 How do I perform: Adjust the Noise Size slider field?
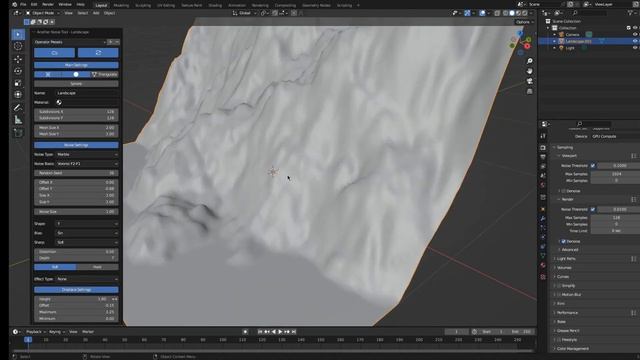point(76,212)
